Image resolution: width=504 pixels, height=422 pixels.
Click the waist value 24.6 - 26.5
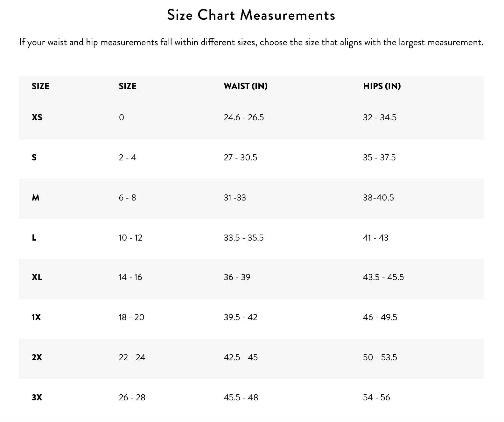(x=243, y=117)
